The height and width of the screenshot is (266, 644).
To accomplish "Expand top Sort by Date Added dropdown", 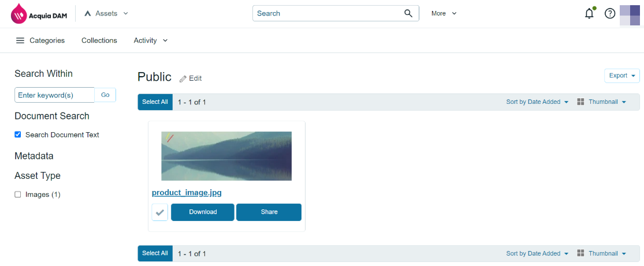I will pyautogui.click(x=537, y=102).
